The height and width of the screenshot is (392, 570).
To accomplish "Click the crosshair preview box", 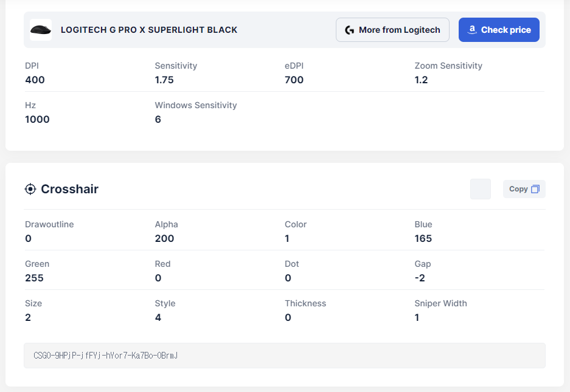I will coord(481,189).
